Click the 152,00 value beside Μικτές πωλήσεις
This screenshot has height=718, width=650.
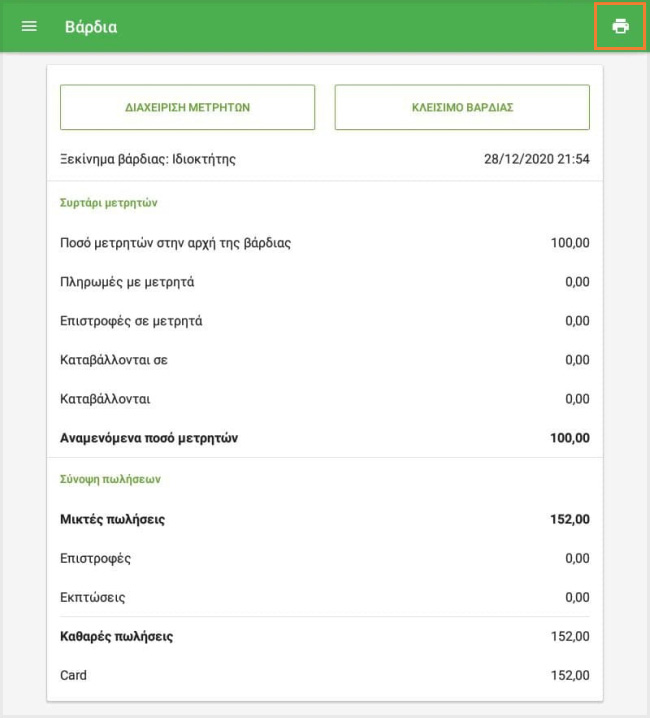click(570, 520)
